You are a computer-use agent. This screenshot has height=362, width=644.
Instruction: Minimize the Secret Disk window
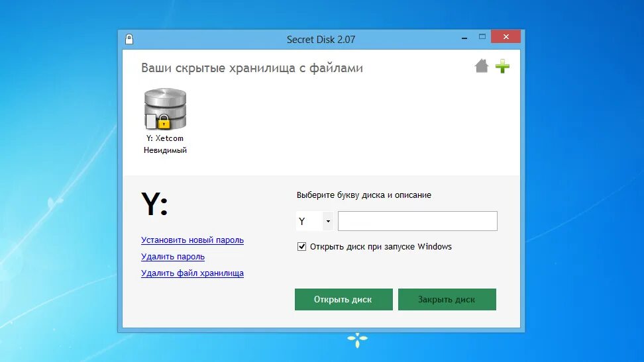[x=464, y=37]
